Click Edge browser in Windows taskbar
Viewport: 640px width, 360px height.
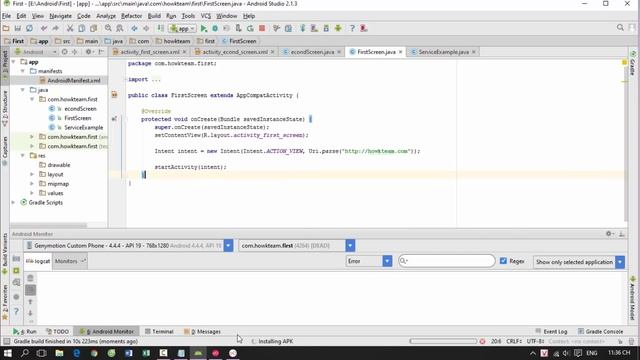pos(76,353)
